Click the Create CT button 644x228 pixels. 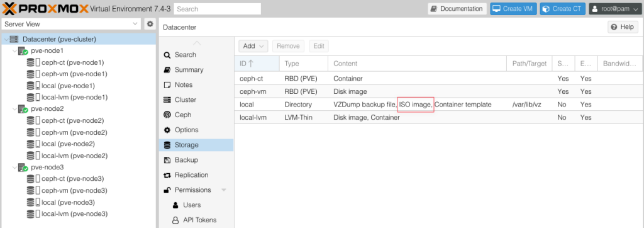pyautogui.click(x=563, y=9)
